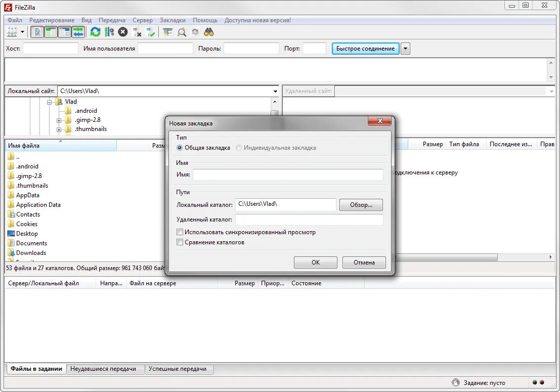Image resolution: width=560 pixels, height=392 pixels.
Task: Toggle remote directory tree icon
Action: (64, 32)
